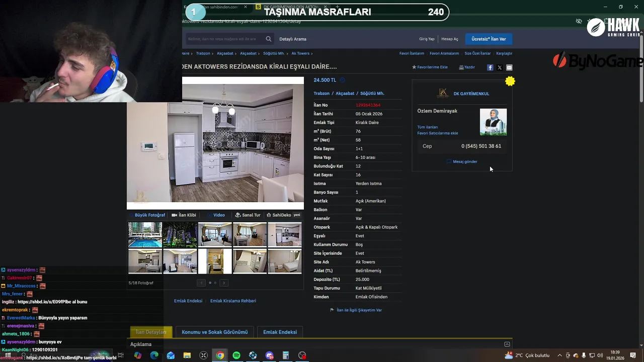Open a new browser tab with plus
Image resolution: width=644 pixels, height=362 pixels.
click(337, 7)
